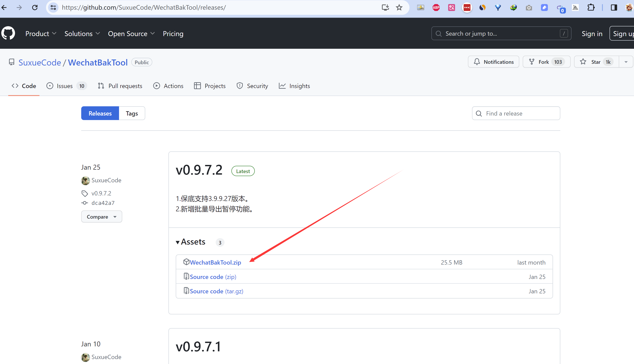Viewport: 634px width, 364px height.
Task: Open the ABP Adblock Plus extension
Action: tap(436, 8)
